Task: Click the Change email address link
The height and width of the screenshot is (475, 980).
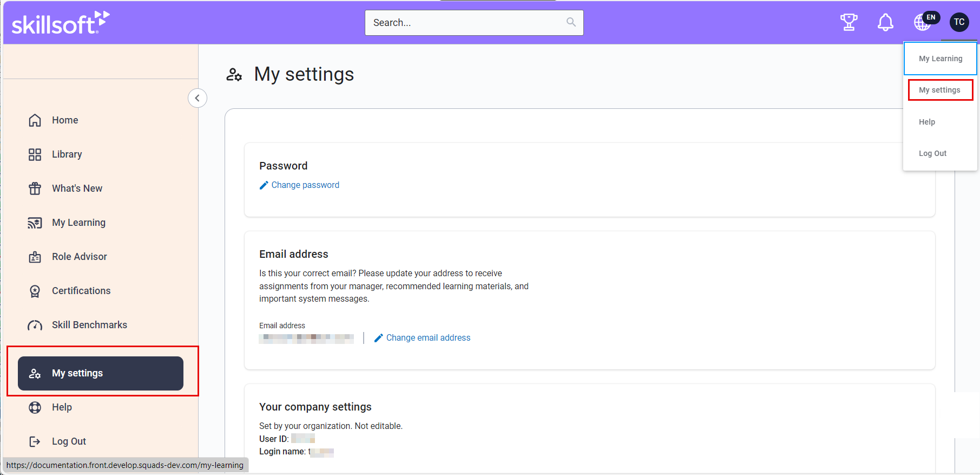Action: pos(428,338)
